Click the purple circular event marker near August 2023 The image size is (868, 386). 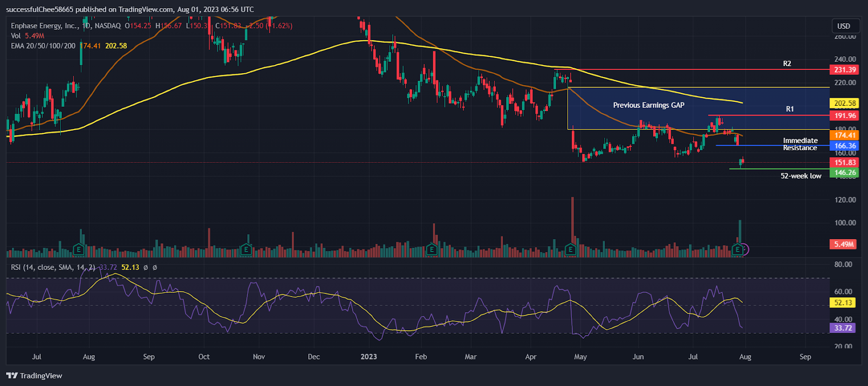click(x=745, y=249)
